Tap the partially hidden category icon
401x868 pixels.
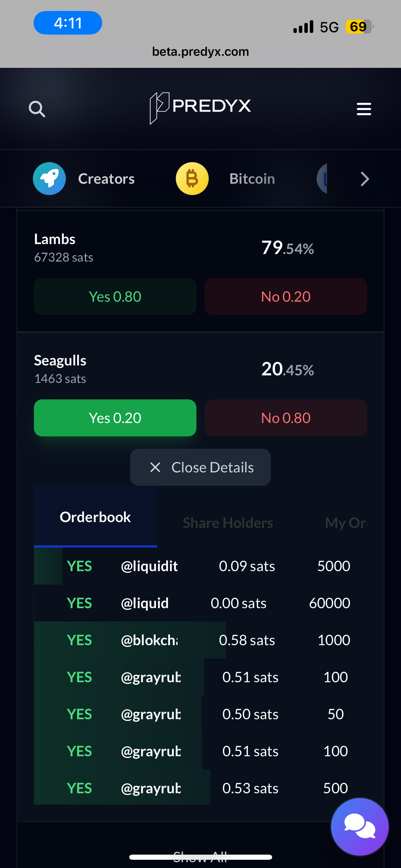[x=323, y=179]
